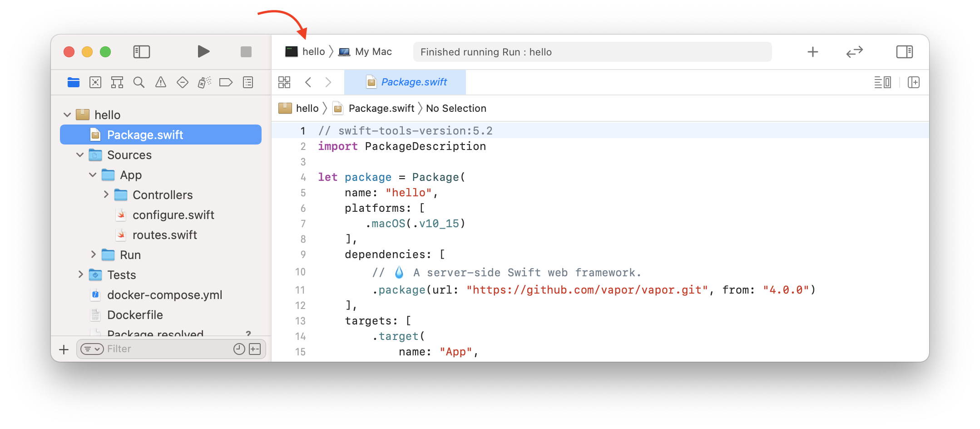Open the Library with the plus toolbar icon
The height and width of the screenshot is (429, 980).
pyautogui.click(x=812, y=51)
